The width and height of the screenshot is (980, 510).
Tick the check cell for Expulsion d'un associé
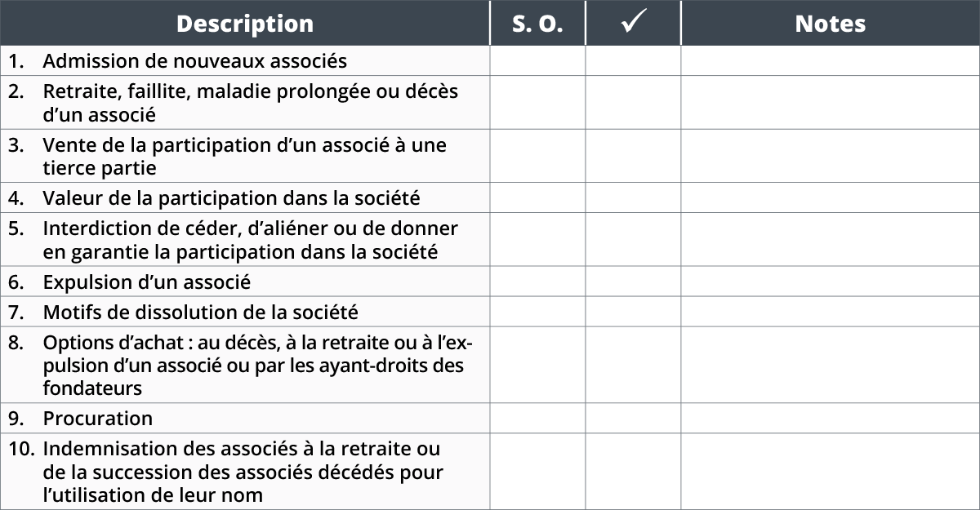coord(633,282)
